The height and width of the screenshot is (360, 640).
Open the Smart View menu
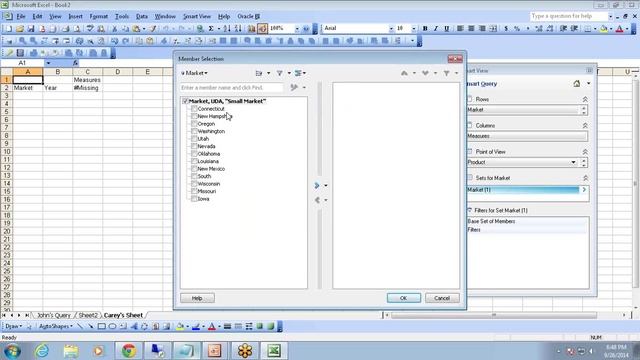coord(197,16)
